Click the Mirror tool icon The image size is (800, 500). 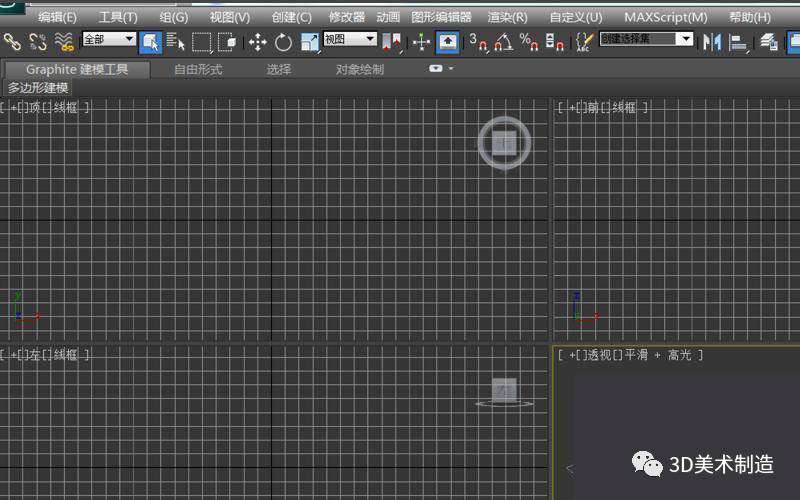pos(712,41)
